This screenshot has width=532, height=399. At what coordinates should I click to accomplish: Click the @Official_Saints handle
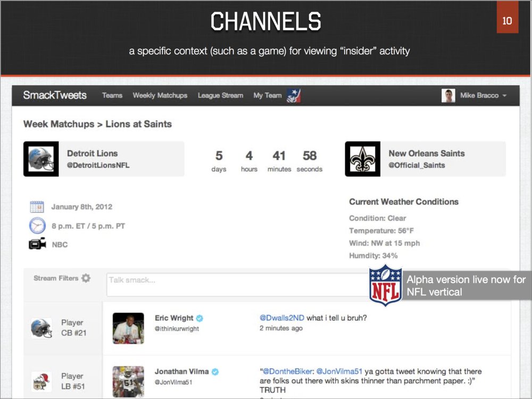[417, 165]
